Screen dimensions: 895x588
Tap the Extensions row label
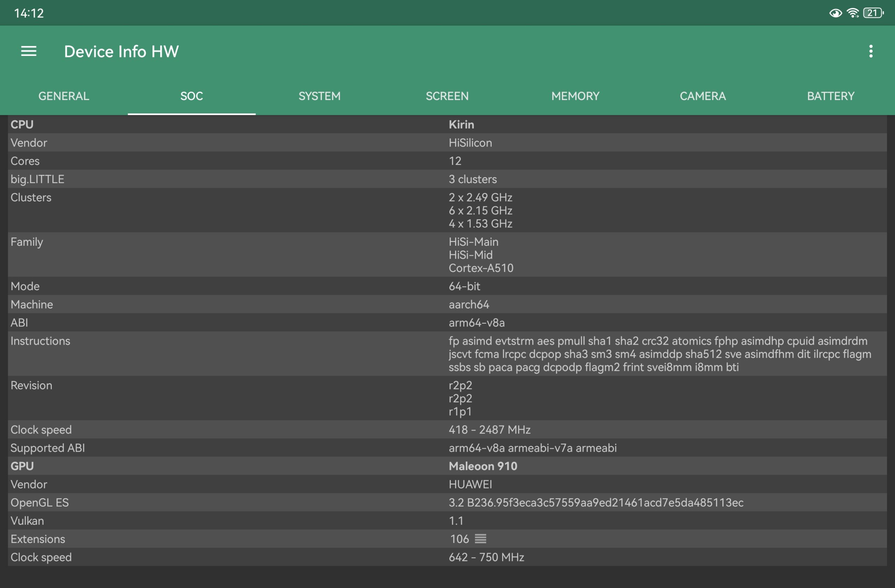(x=38, y=539)
